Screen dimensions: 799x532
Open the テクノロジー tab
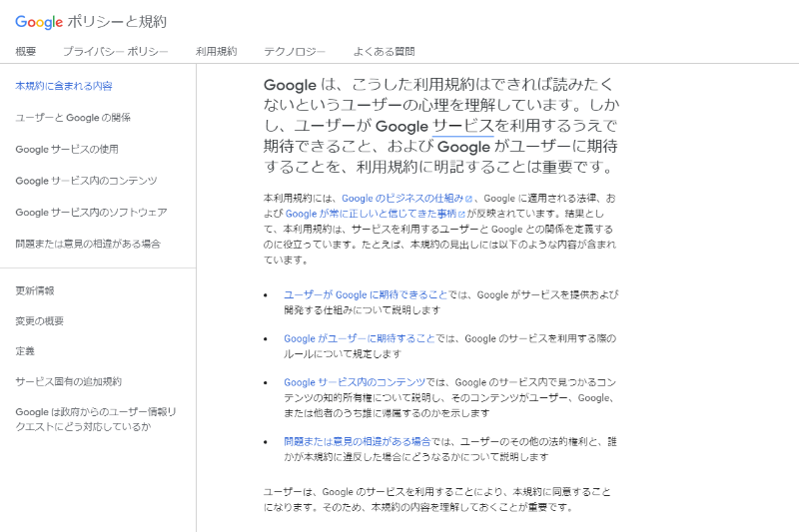295,52
